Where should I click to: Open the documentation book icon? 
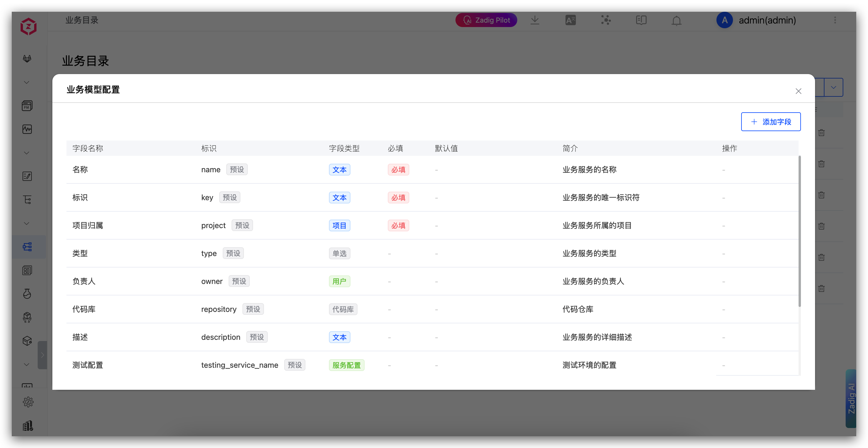[641, 20]
